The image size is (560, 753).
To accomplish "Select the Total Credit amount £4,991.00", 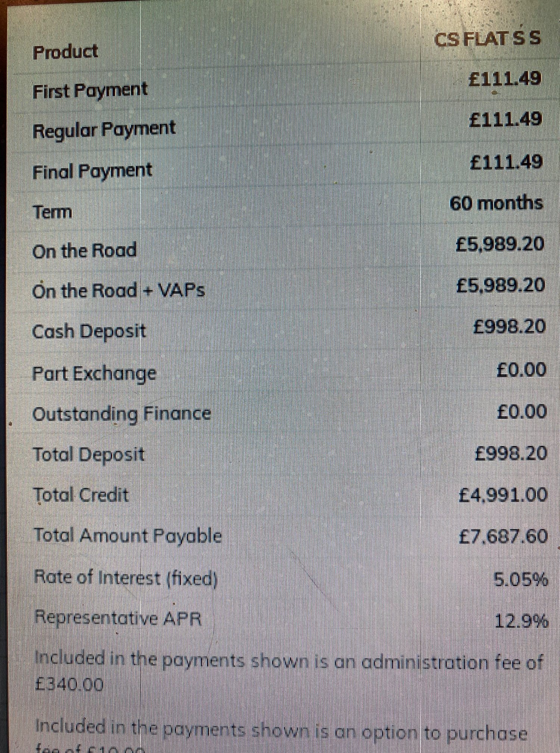I will [503, 495].
